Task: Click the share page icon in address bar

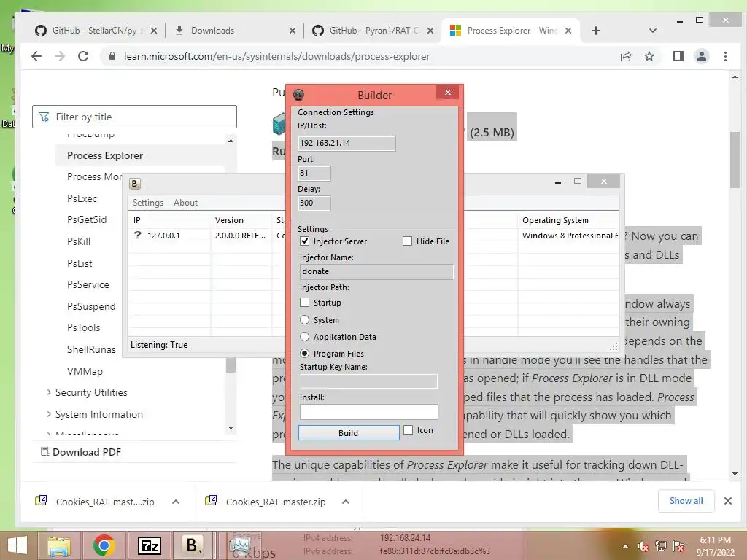Action: [626, 56]
